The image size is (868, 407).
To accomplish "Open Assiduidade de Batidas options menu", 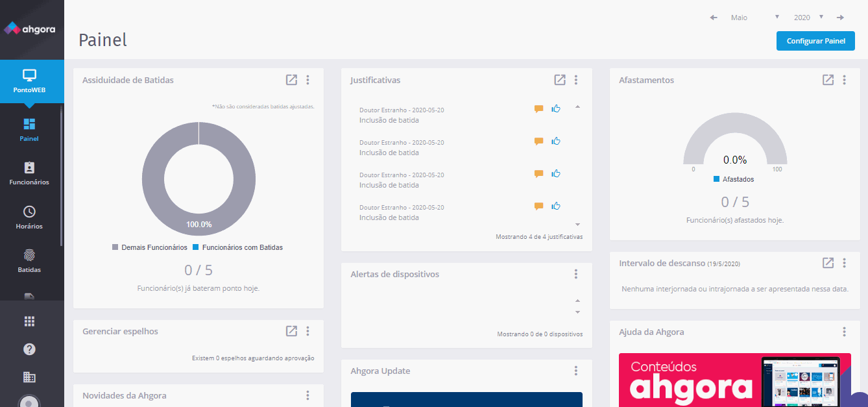I will pyautogui.click(x=308, y=80).
